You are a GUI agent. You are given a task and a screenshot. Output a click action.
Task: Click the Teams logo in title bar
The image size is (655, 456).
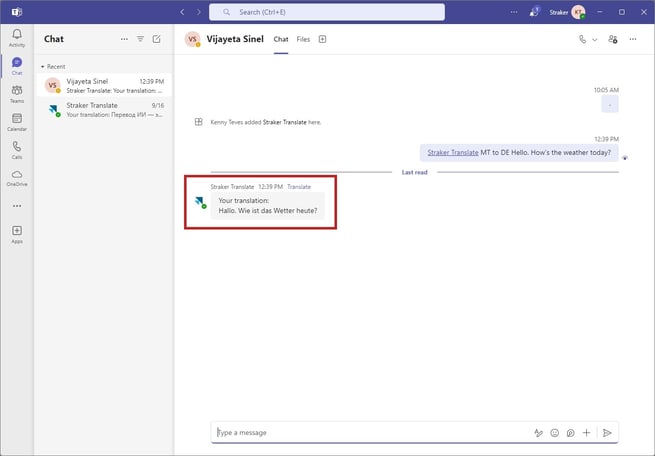click(x=17, y=12)
